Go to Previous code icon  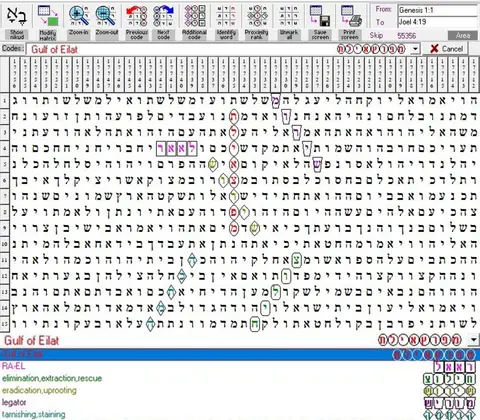pyautogui.click(x=137, y=16)
